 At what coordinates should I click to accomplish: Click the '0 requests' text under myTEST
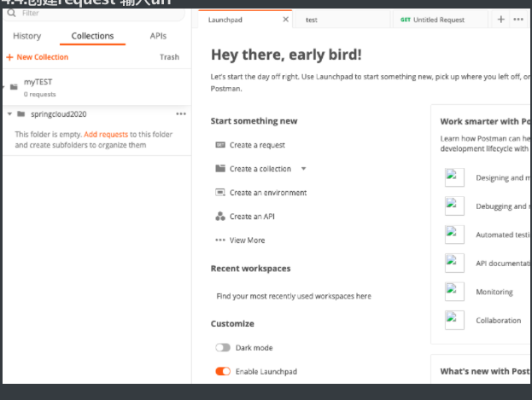pyautogui.click(x=39, y=94)
